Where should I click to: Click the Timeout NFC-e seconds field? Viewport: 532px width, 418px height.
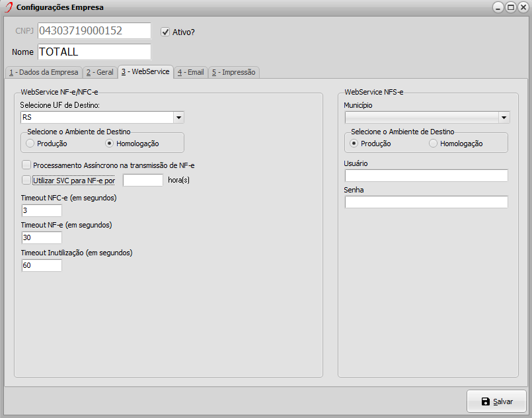tap(40, 210)
